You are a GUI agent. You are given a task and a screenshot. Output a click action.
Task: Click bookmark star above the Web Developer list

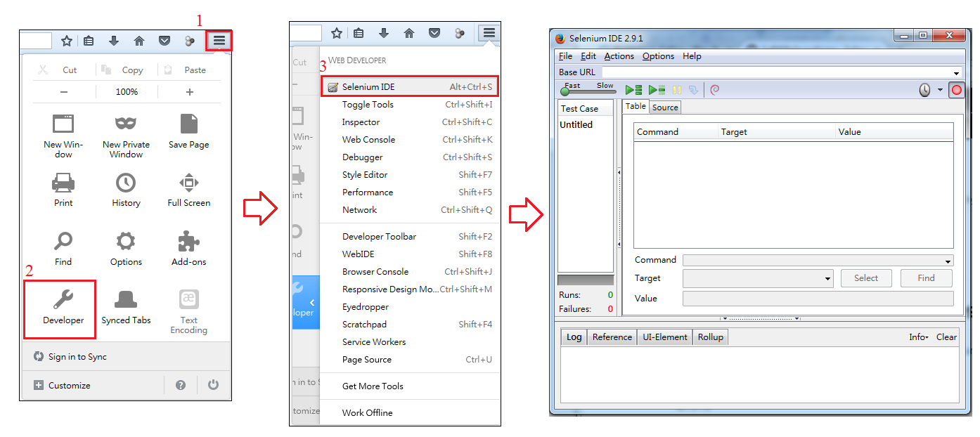337,33
